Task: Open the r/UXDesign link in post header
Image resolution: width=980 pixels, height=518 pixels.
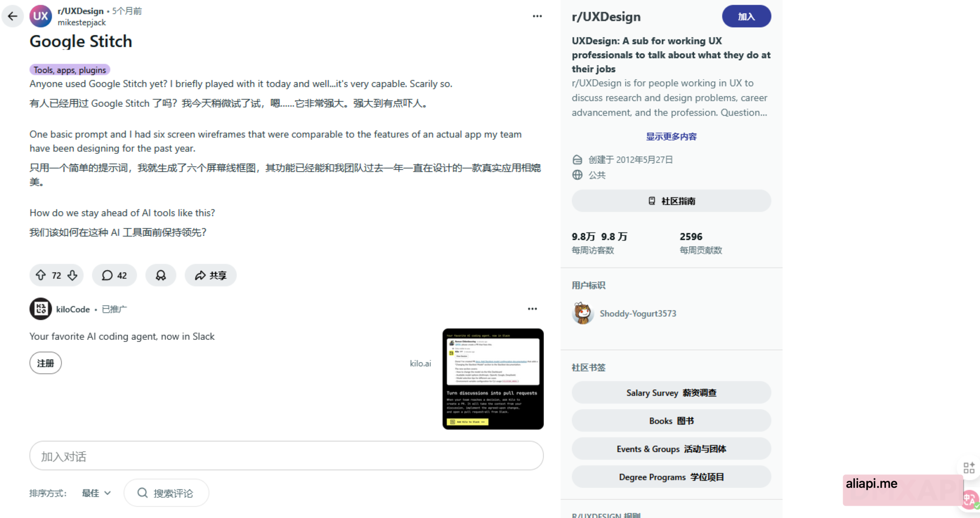Action: tap(81, 11)
